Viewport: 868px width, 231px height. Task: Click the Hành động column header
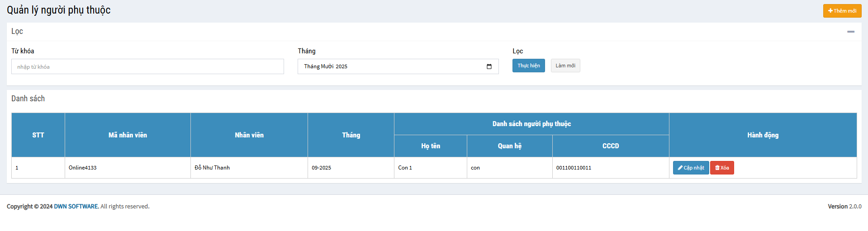point(763,135)
